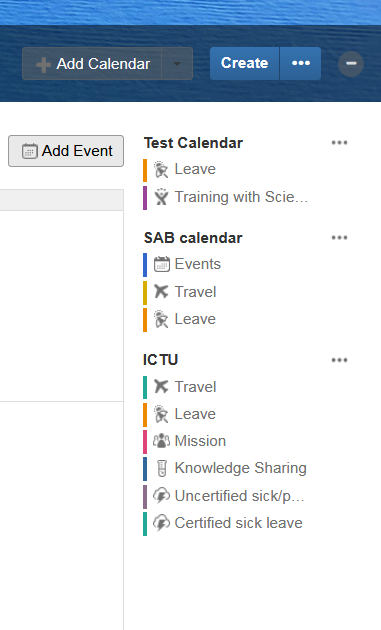The width and height of the screenshot is (381, 630).
Task: Click the Add Event button
Action: (x=66, y=151)
